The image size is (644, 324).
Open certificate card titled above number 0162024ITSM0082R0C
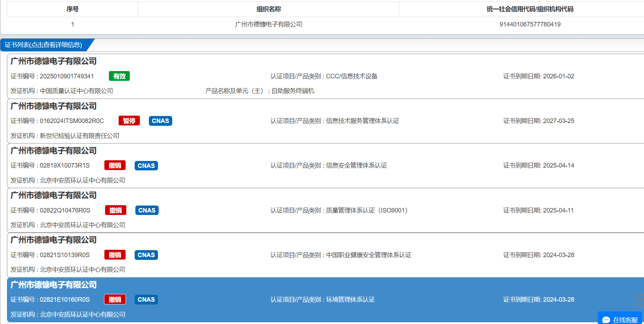click(x=54, y=106)
